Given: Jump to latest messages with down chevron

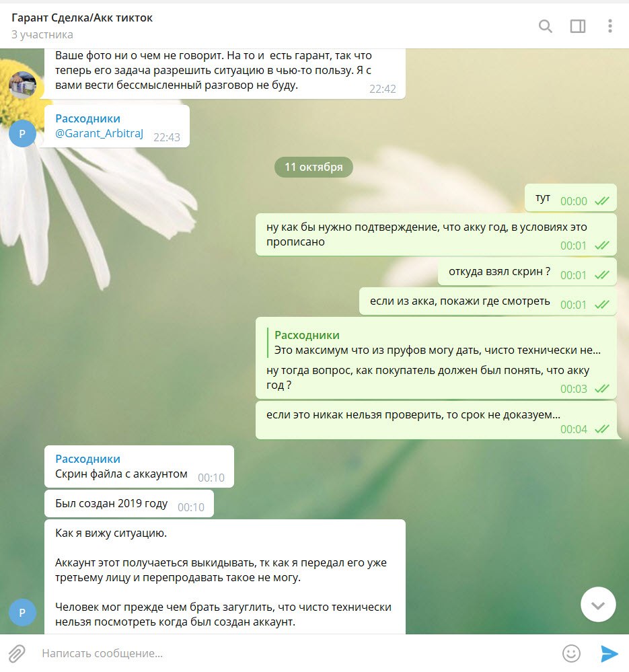Looking at the screenshot, I should coord(598,604).
